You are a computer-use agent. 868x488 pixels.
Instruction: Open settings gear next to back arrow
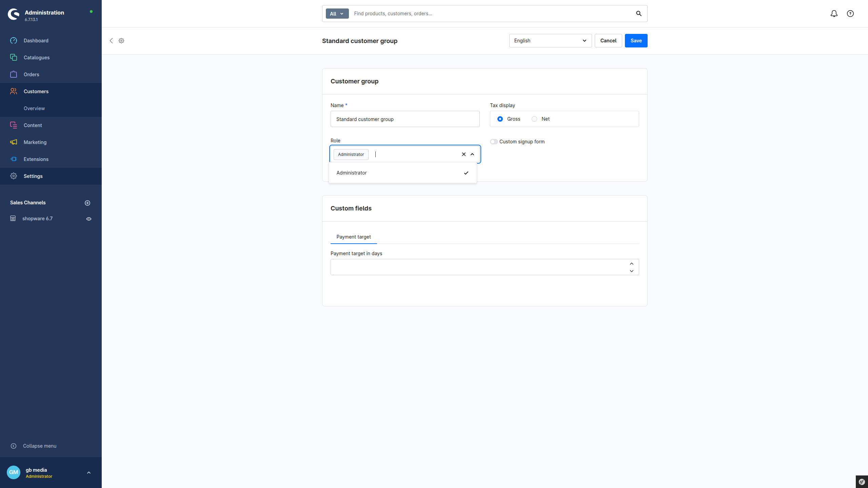pos(121,41)
